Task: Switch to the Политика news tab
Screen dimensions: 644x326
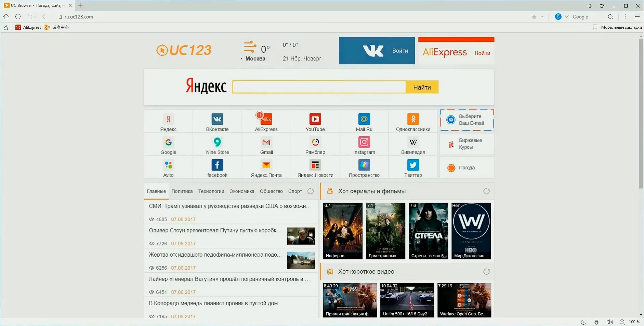Action: tap(182, 191)
